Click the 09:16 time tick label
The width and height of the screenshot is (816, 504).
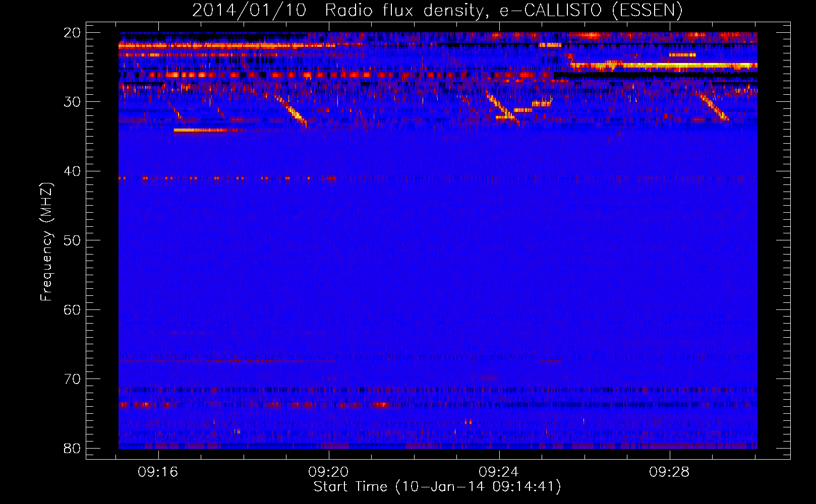pyautogui.click(x=158, y=472)
